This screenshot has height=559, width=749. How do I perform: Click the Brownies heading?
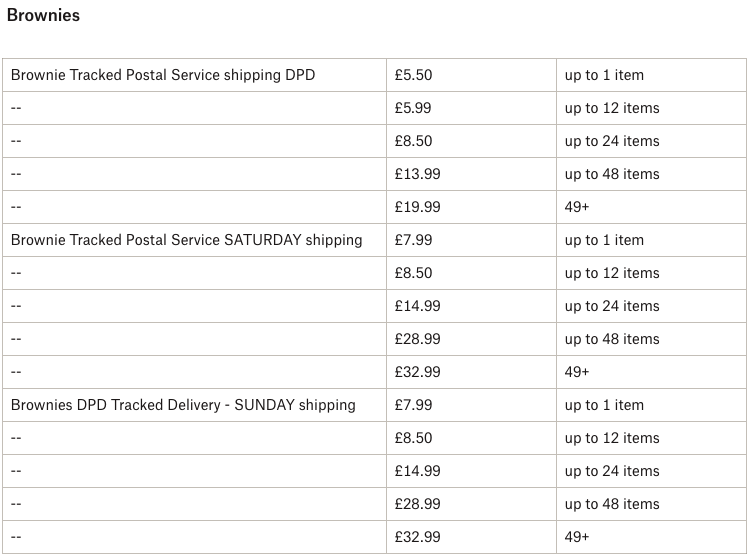pyautogui.click(x=43, y=16)
